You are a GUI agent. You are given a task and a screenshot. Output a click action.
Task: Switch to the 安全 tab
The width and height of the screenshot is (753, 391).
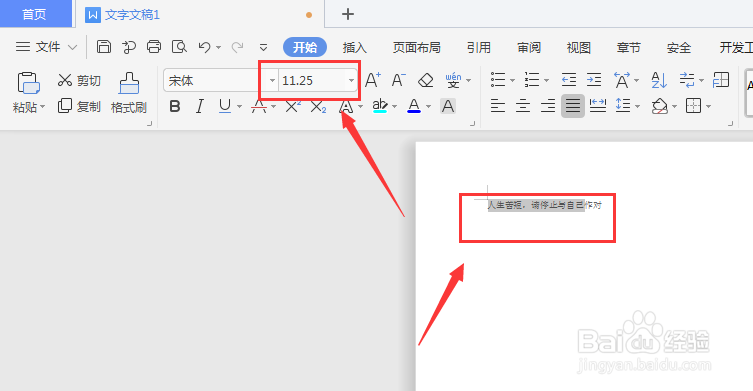click(679, 47)
